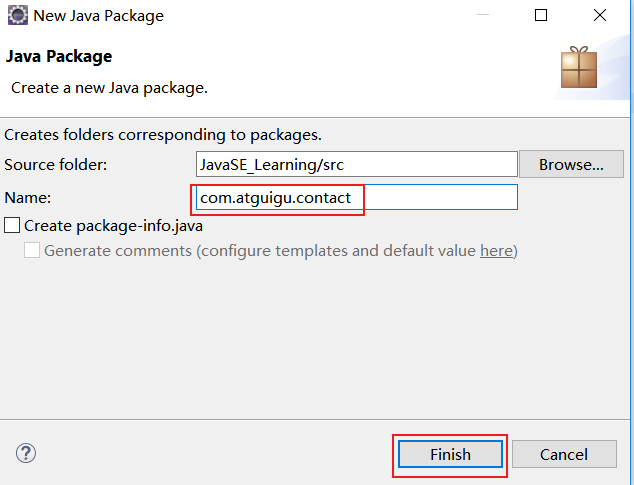Toggle the Generate comments checkbox
The height and width of the screenshot is (485, 634).
click(x=32, y=250)
